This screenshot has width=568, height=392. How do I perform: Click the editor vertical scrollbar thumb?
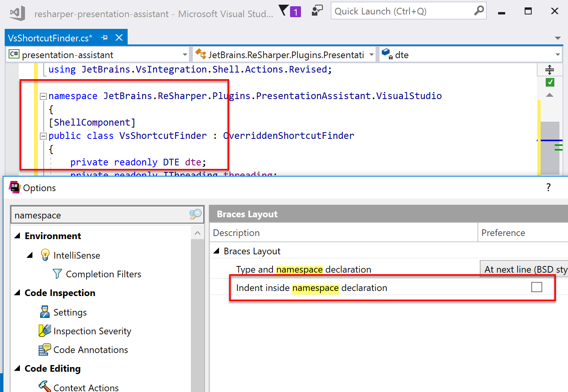tap(550, 148)
